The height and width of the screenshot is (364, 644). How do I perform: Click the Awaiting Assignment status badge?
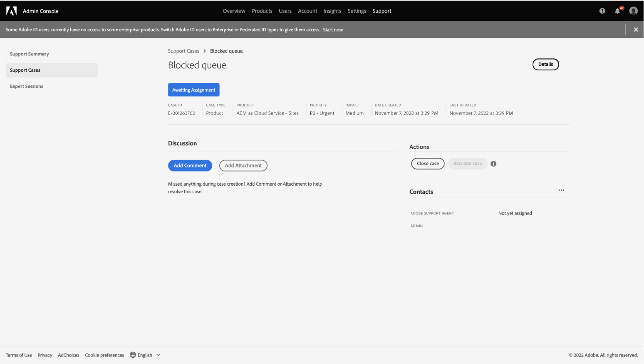pos(193,90)
